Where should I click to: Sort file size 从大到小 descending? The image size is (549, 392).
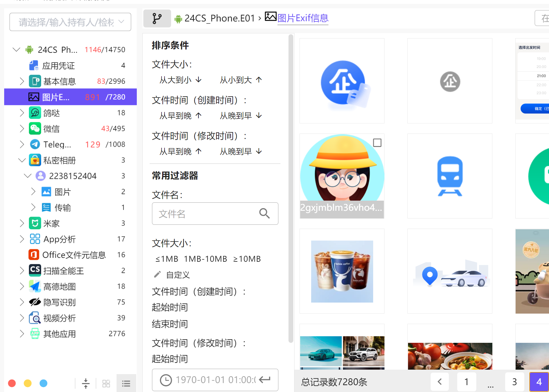click(180, 80)
